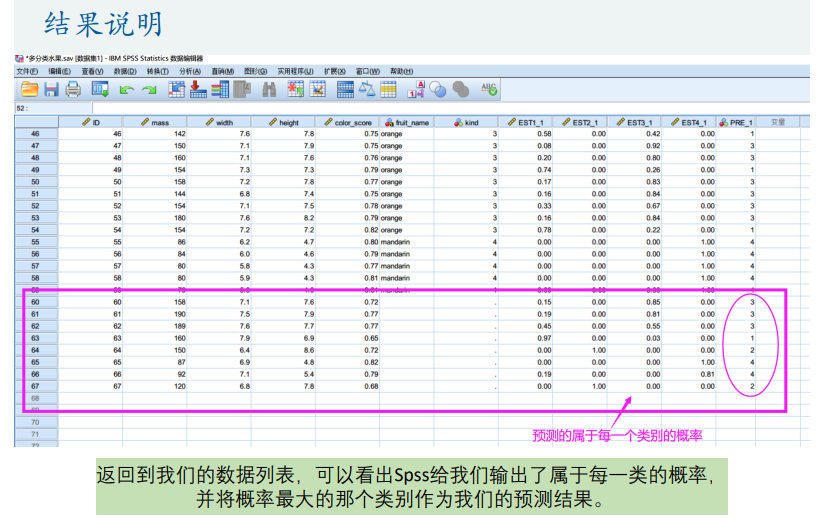Click the Redo arrow icon
Viewport: 826px width, 518px height.
pos(150,90)
